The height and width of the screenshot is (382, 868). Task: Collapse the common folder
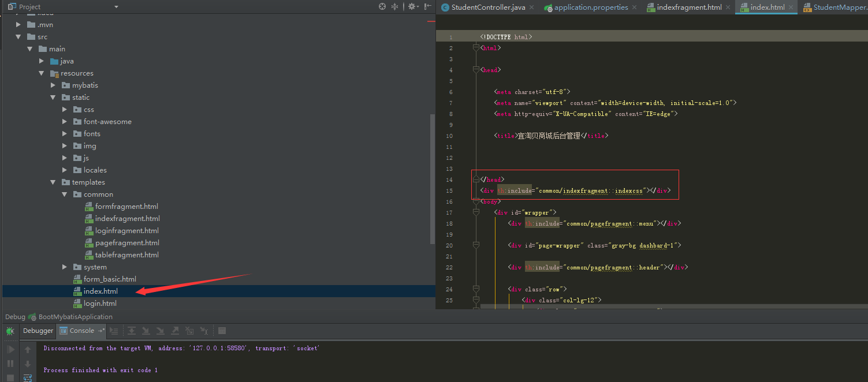click(x=65, y=194)
